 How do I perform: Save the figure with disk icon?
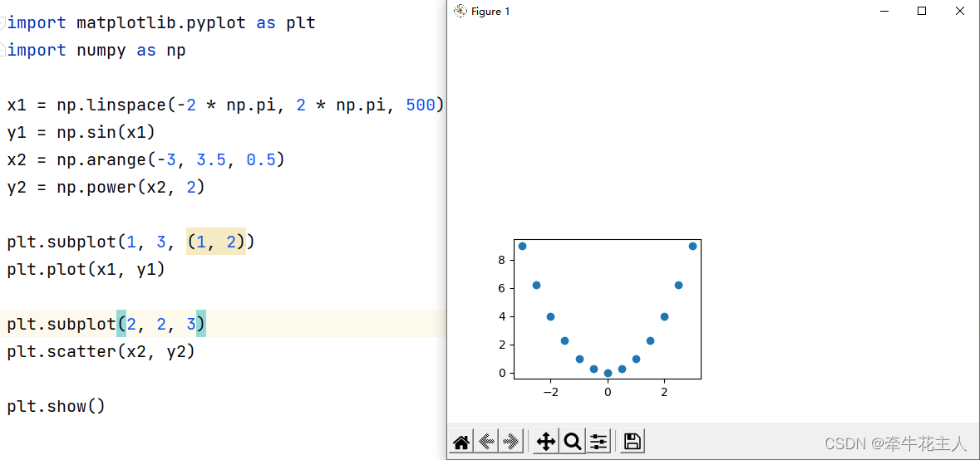[632, 442]
